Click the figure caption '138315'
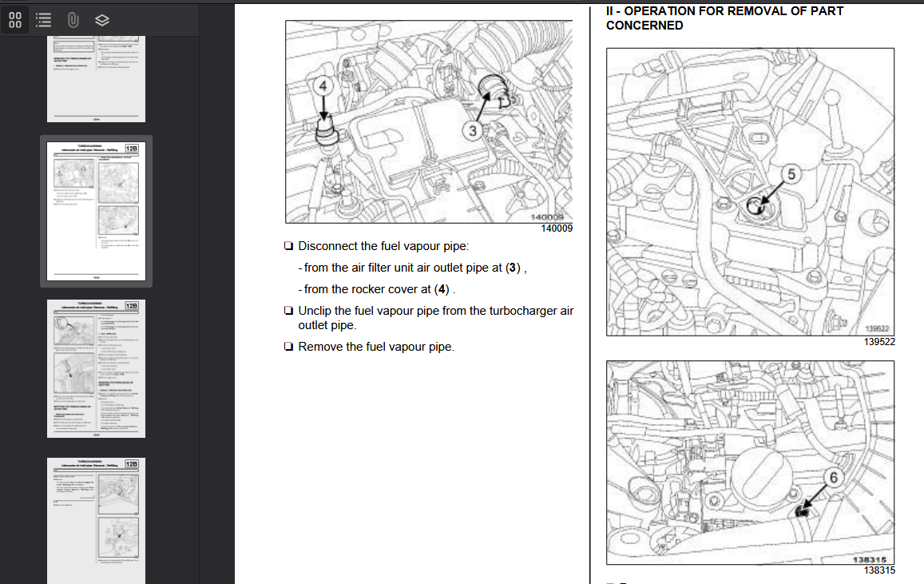 (x=879, y=570)
